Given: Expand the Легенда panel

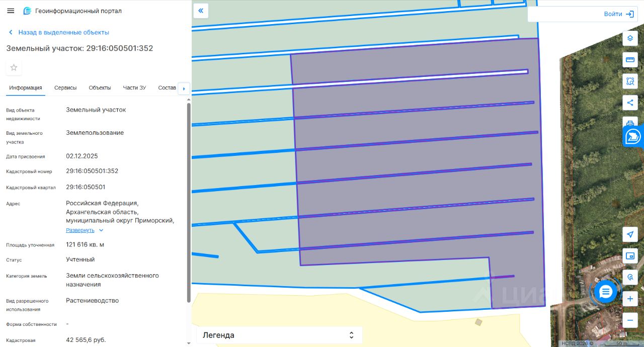Looking at the screenshot, I should [279, 335].
